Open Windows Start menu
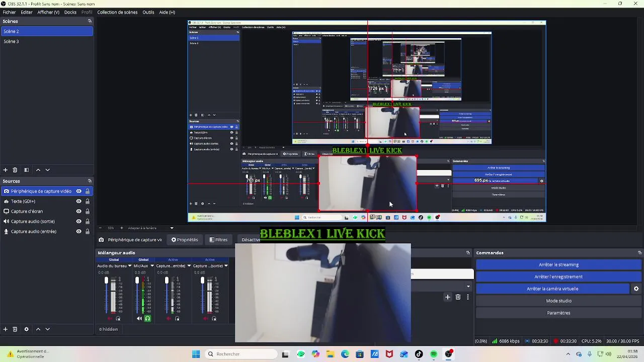Screen dimensions: 644x362 [196, 354]
